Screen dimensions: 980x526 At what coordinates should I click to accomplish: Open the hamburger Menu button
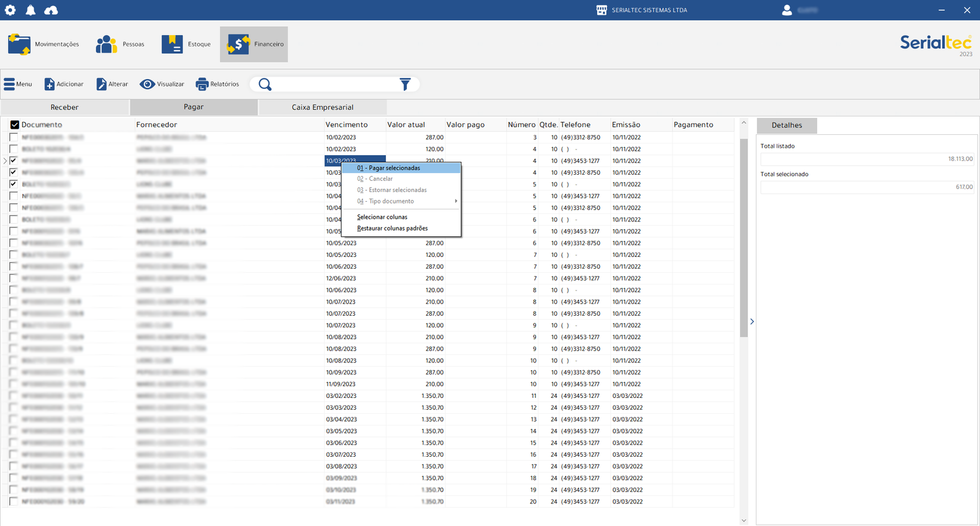click(18, 84)
